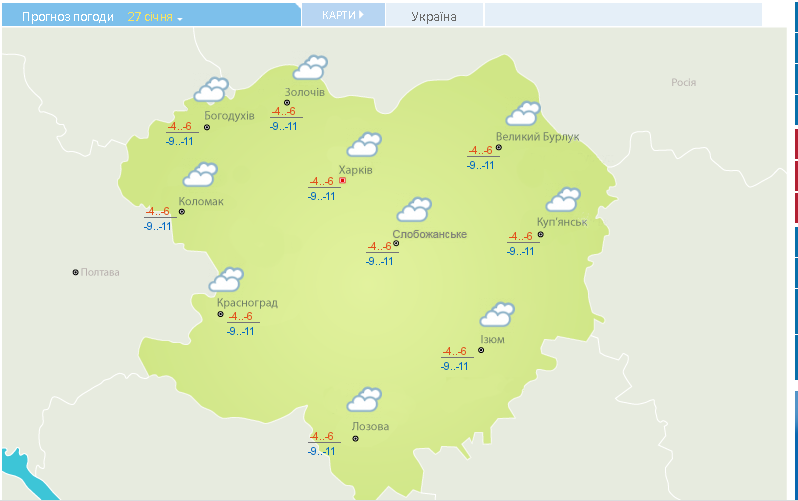
Task: Select the Куп'янськ city marker dot
Action: click(540, 235)
